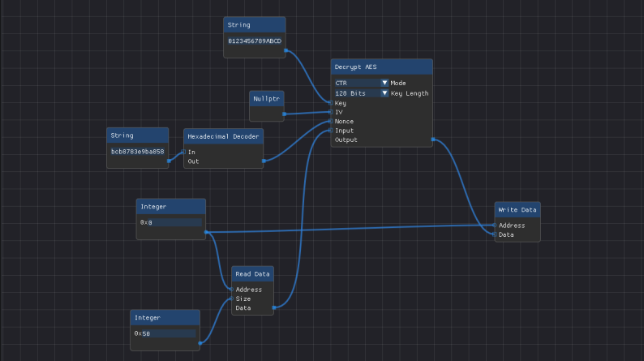This screenshot has height=361, width=644.
Task: Select the Decrypt AES node title bar
Action: point(381,67)
